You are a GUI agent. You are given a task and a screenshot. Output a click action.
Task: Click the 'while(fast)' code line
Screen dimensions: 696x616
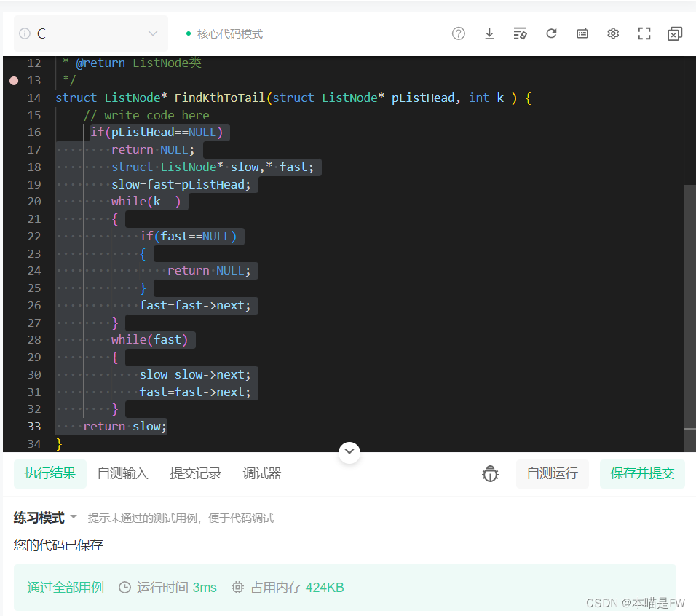(149, 340)
